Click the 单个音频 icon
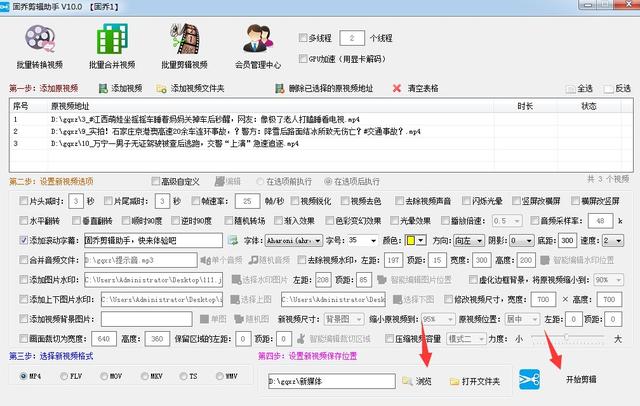 pos(204,260)
